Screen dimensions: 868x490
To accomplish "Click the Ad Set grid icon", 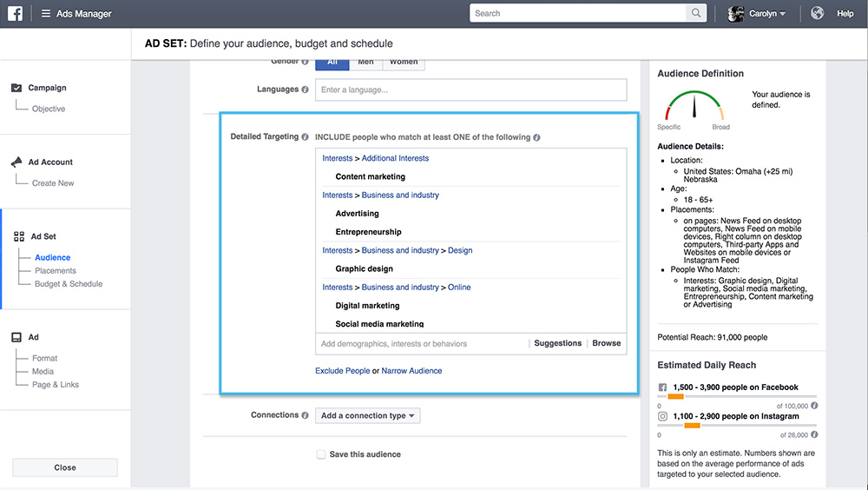I will [19, 236].
